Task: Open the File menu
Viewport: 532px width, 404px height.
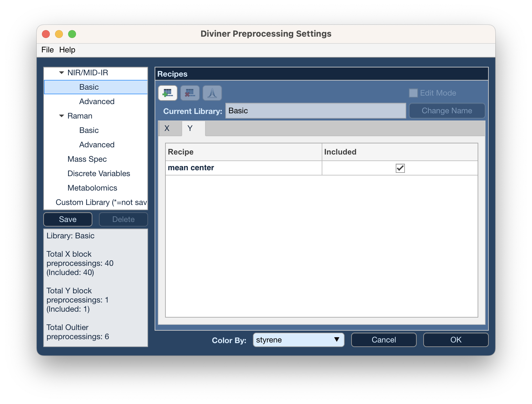Action: (47, 50)
